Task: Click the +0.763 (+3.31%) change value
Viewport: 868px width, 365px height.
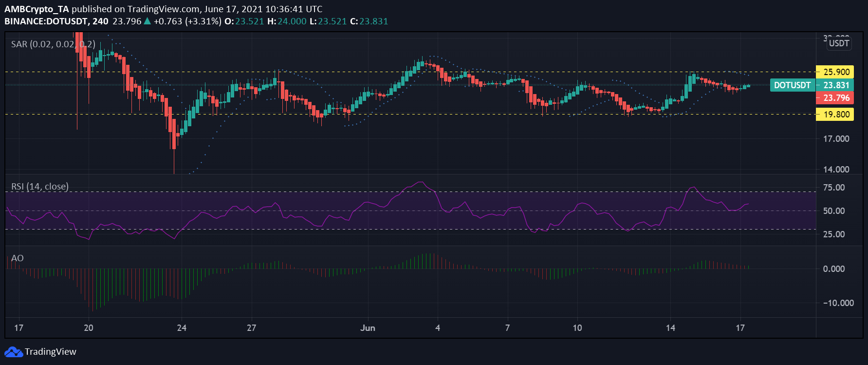Action: click(x=187, y=21)
